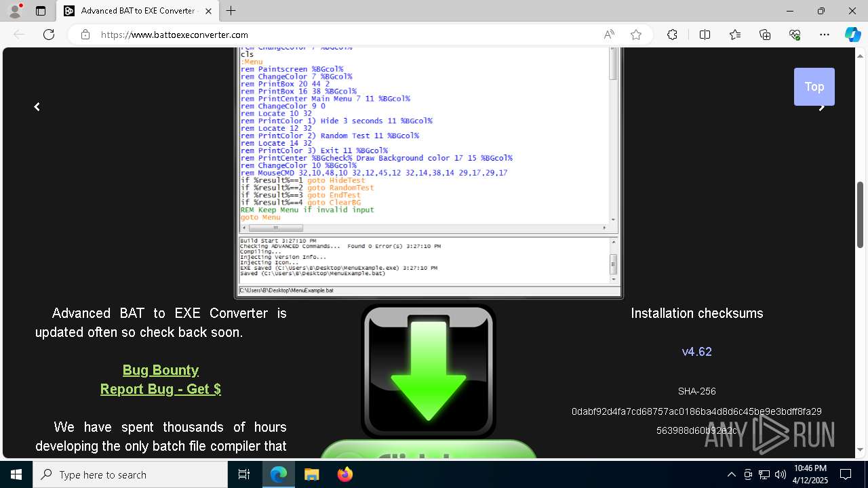Open the Favorites list icon
The width and height of the screenshot is (868, 488).
(x=735, y=35)
